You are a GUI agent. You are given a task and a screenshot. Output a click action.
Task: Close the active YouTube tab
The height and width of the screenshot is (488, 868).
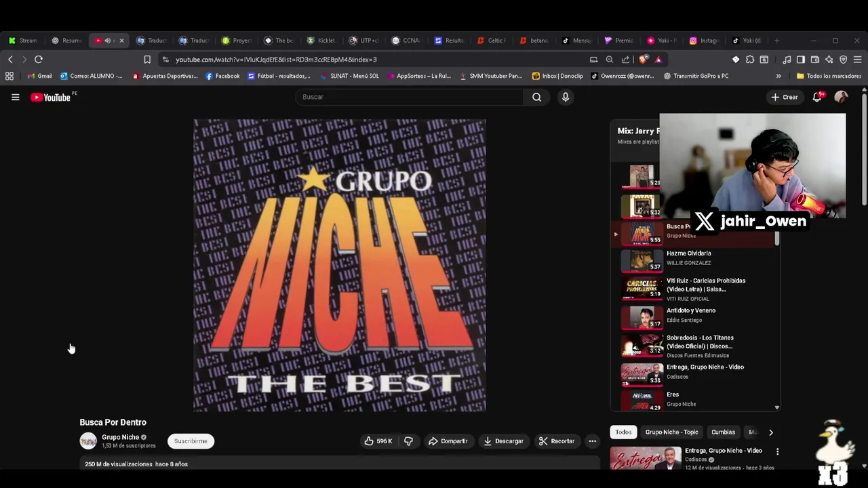coord(121,41)
